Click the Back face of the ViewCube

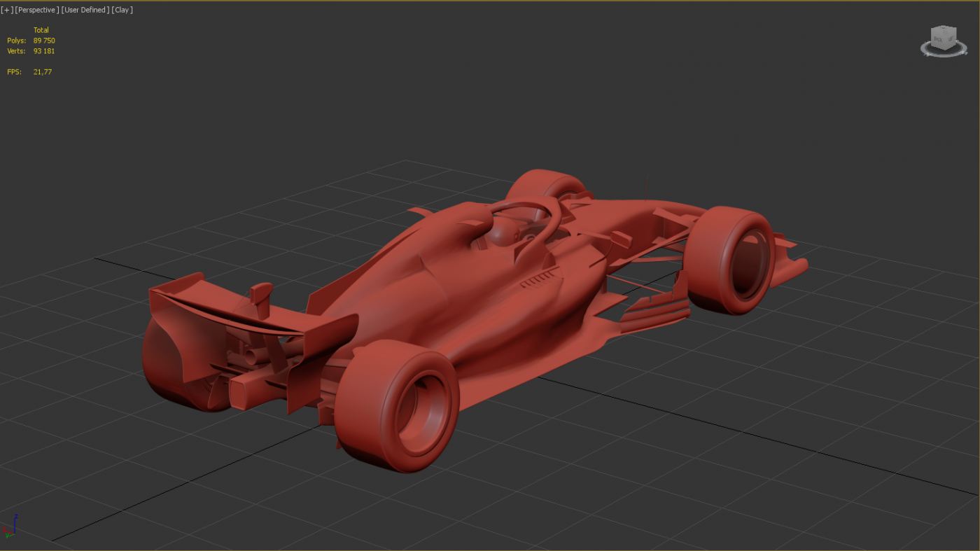(x=939, y=39)
